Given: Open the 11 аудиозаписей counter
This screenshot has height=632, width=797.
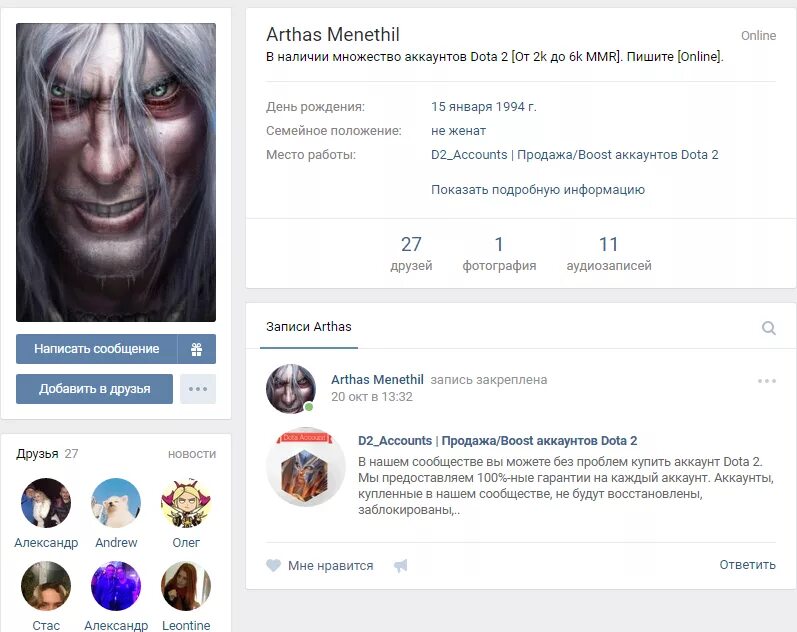Looking at the screenshot, I should point(609,254).
